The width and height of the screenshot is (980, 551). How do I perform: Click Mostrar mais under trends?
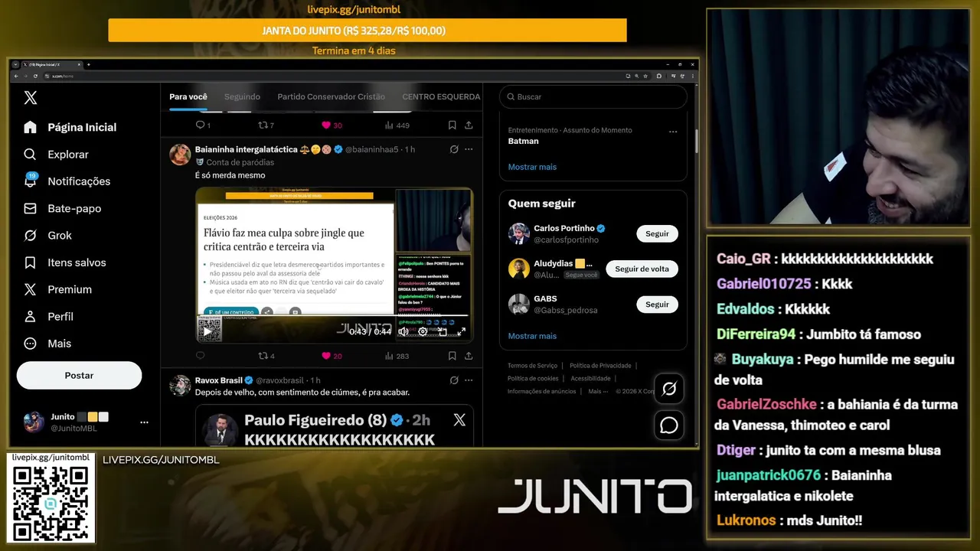click(x=532, y=167)
